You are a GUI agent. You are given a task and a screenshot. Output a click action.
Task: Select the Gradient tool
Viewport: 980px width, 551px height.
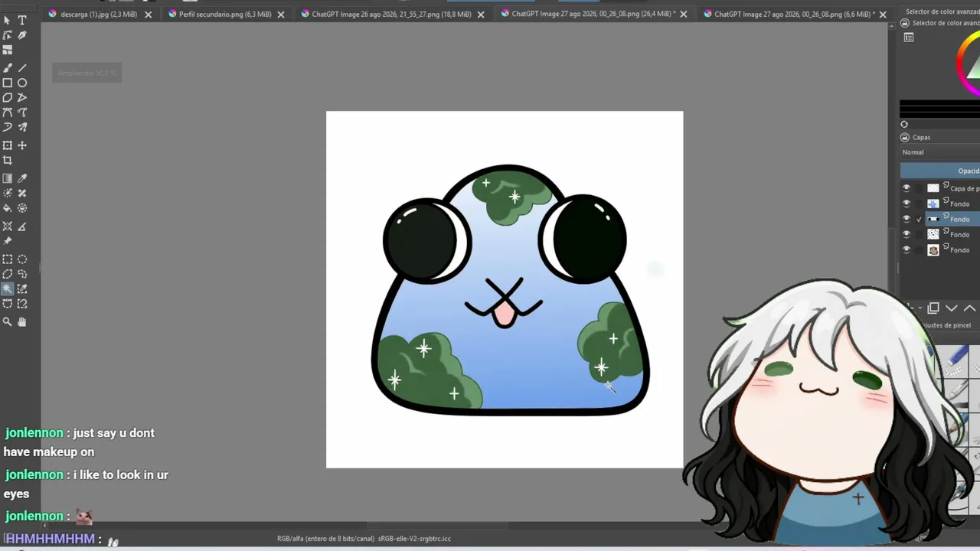(8, 178)
